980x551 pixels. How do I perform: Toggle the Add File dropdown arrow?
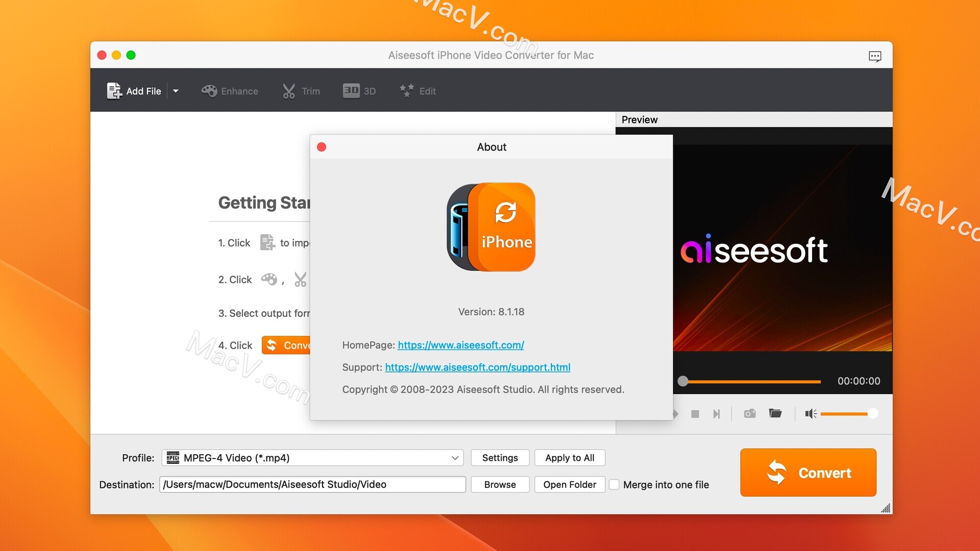[x=176, y=90]
